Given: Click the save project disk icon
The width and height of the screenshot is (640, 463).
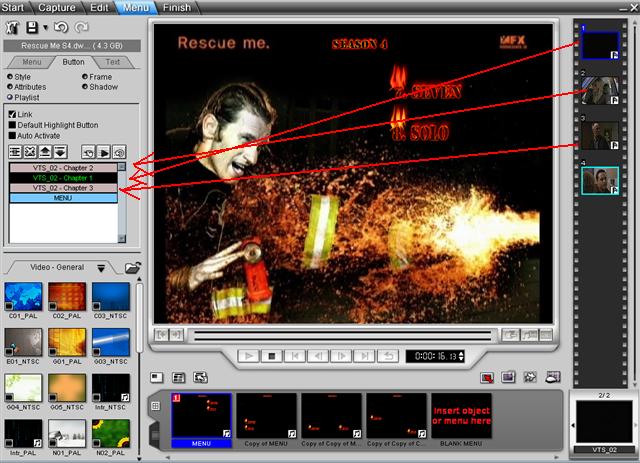Looking at the screenshot, I should click(x=32, y=27).
